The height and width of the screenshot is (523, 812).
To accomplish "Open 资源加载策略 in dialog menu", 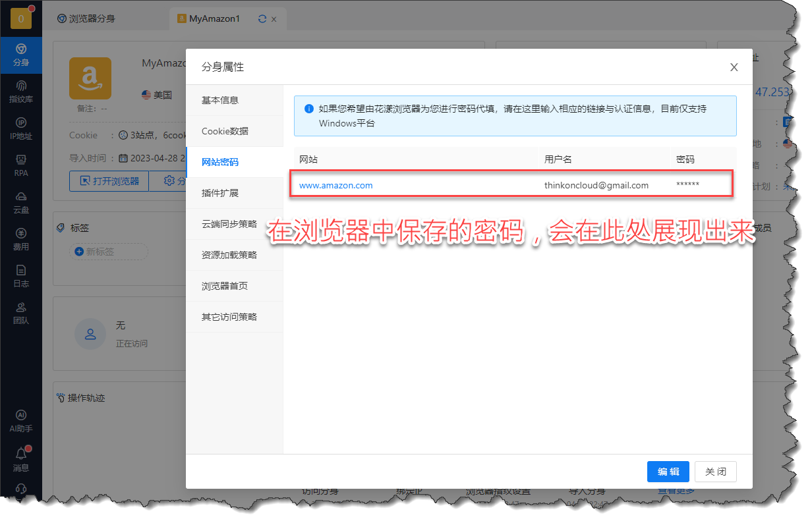I will point(235,255).
